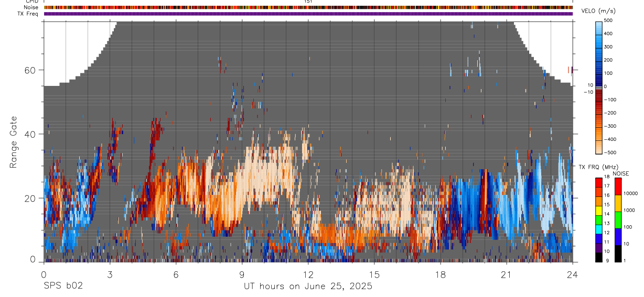644x297 pixels.
Task: Click the NOISE color legend bar
Action: [618, 219]
